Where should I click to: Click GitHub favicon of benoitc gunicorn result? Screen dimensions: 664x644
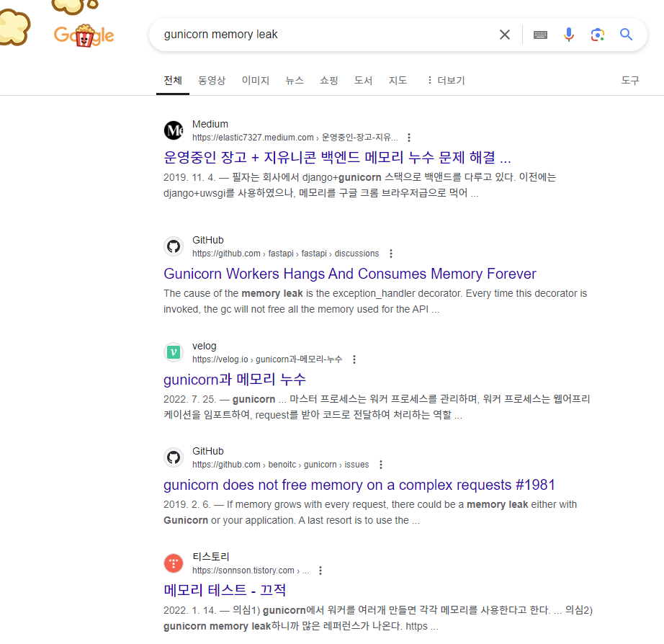pos(174,457)
